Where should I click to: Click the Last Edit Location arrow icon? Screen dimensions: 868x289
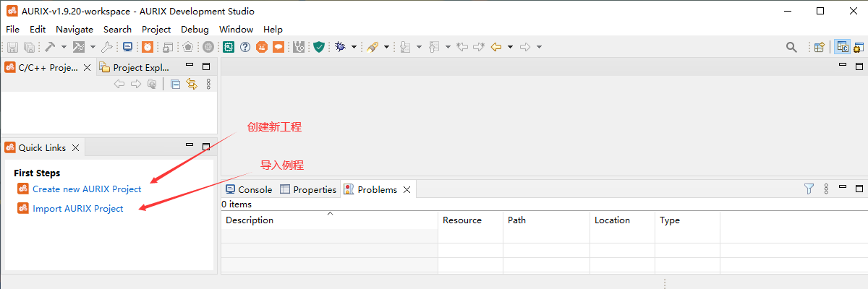(463, 47)
